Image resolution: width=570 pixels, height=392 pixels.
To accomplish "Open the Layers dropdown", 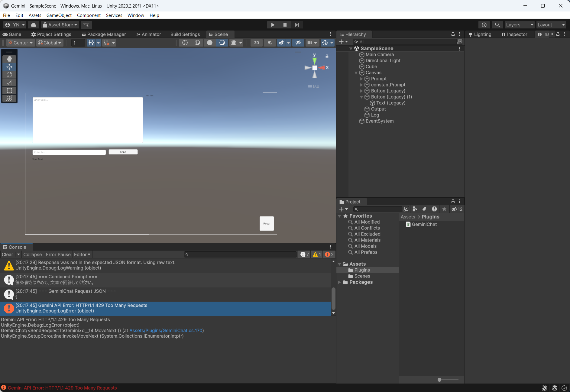I will click(x=519, y=25).
